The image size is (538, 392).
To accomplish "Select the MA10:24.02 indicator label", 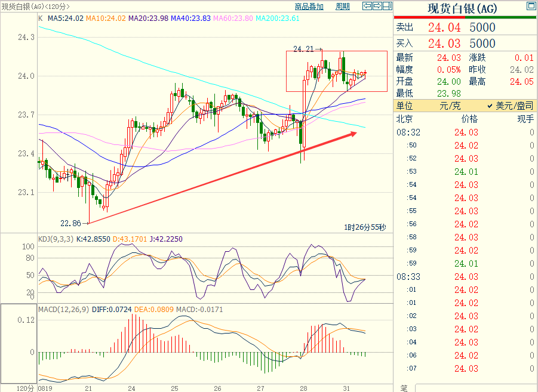I will pos(106,18).
